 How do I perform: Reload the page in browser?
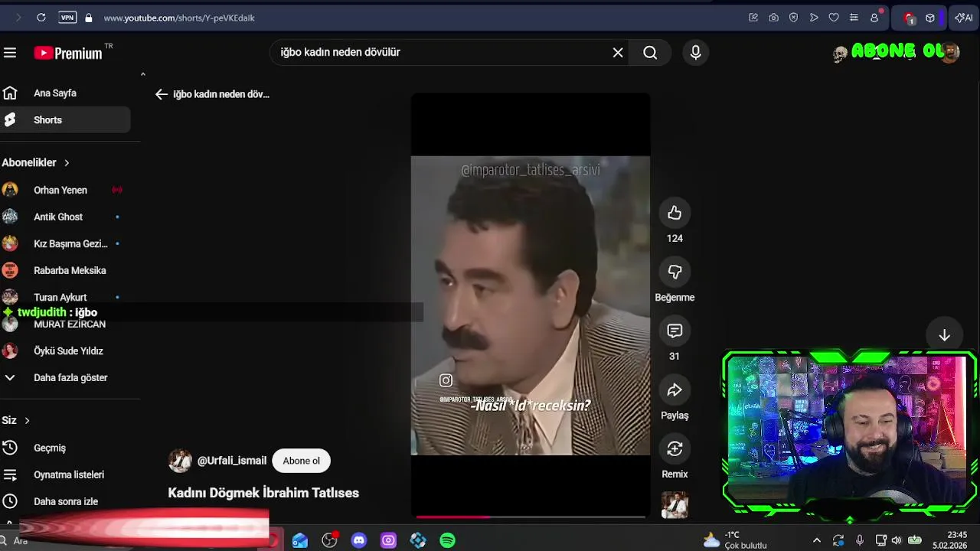tap(41, 18)
